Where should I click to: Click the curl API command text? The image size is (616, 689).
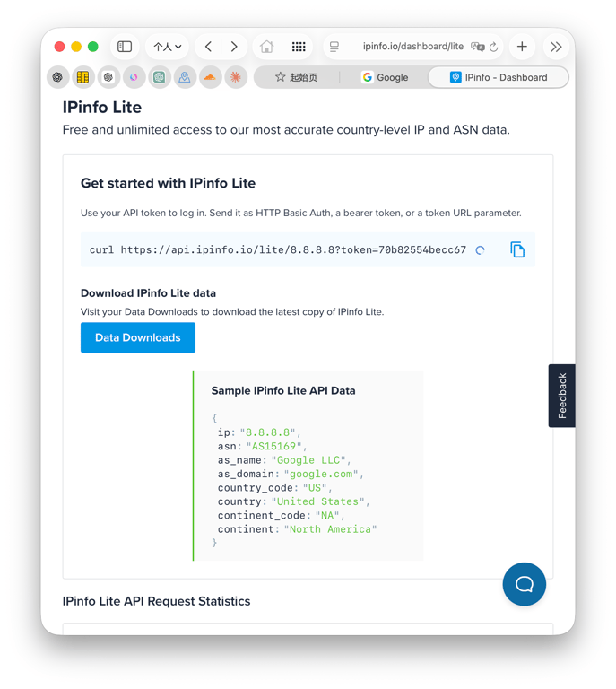[x=277, y=249]
